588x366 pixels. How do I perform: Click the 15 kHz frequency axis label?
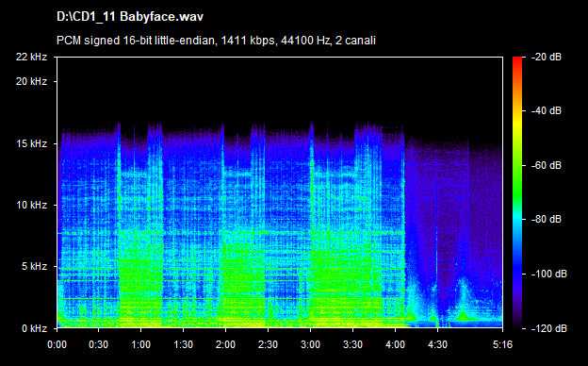point(31,143)
